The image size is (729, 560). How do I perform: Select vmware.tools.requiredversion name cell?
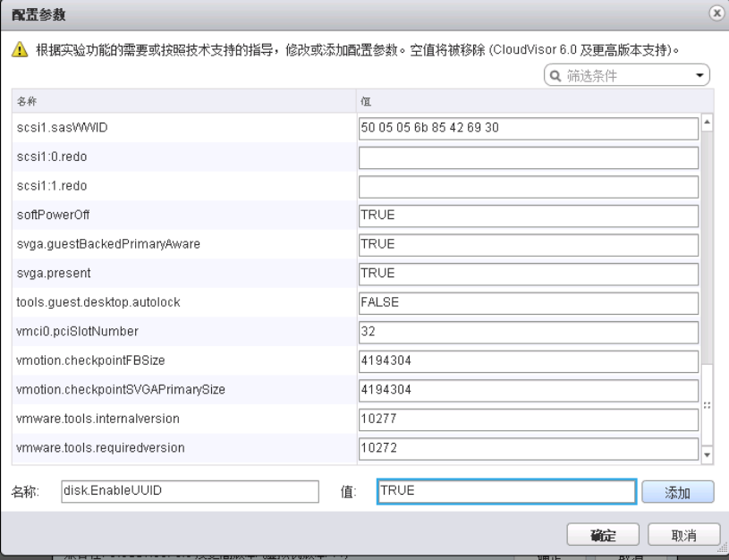click(x=184, y=448)
